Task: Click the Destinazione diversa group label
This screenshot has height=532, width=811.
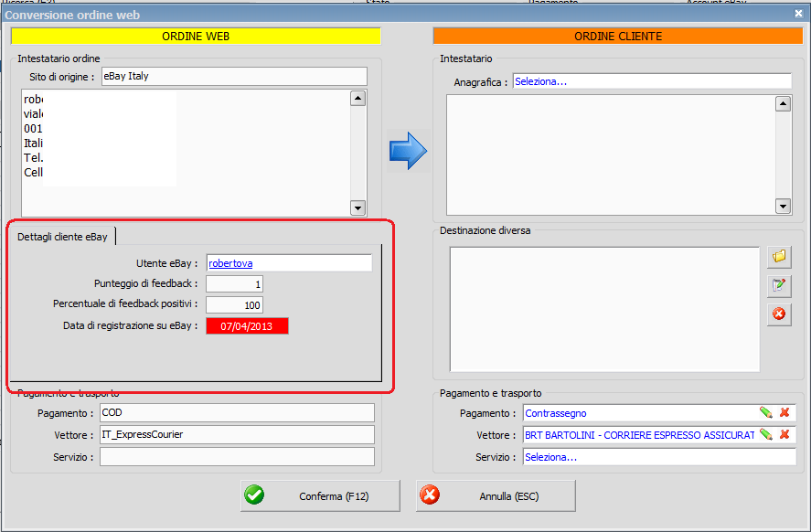Action: tap(486, 230)
